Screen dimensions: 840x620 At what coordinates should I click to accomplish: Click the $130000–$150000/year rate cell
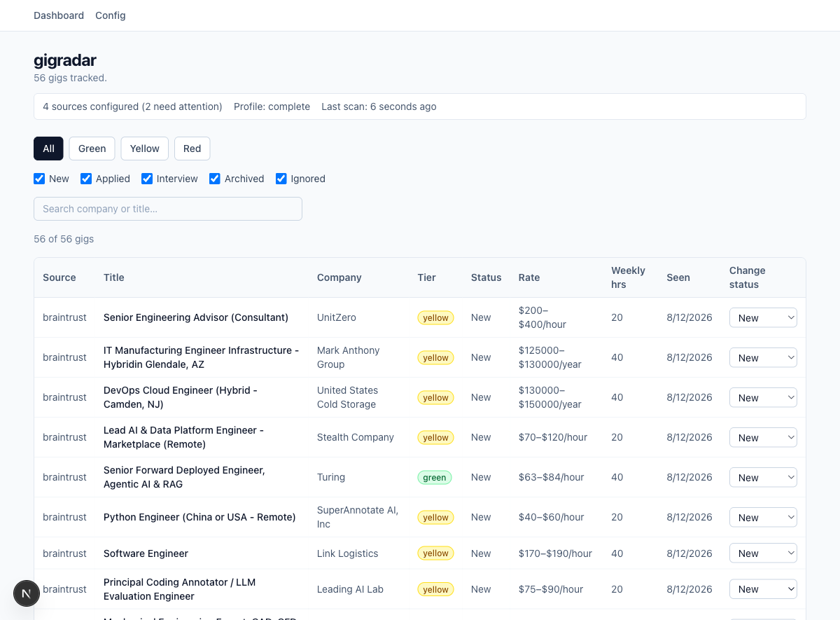[x=550, y=397]
